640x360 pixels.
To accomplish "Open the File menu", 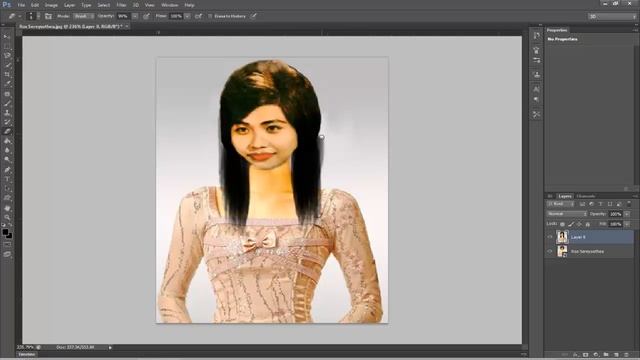I will click(x=21, y=5).
